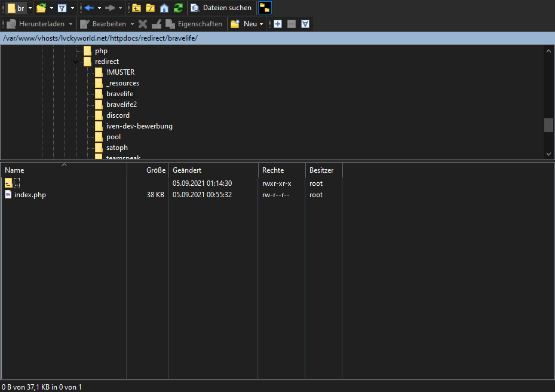Select the index.php file

[30, 195]
